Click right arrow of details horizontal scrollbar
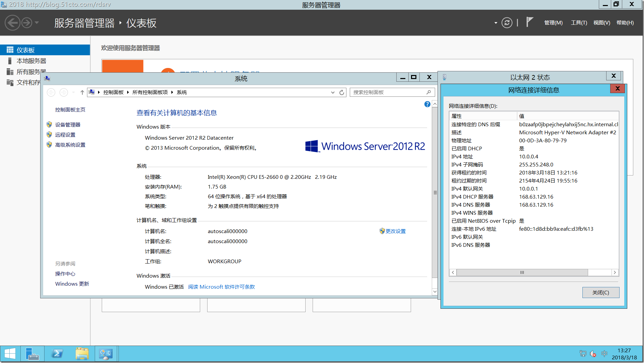 pyautogui.click(x=615, y=273)
